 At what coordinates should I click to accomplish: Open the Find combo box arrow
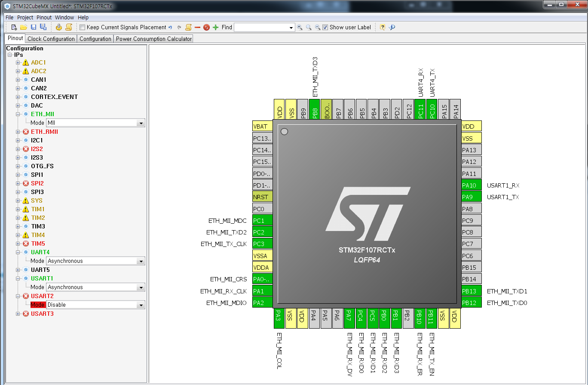(291, 28)
